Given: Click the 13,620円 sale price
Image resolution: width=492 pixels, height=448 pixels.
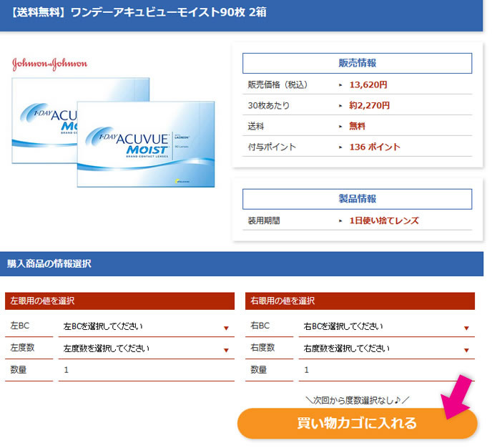Looking at the screenshot, I should (368, 84).
